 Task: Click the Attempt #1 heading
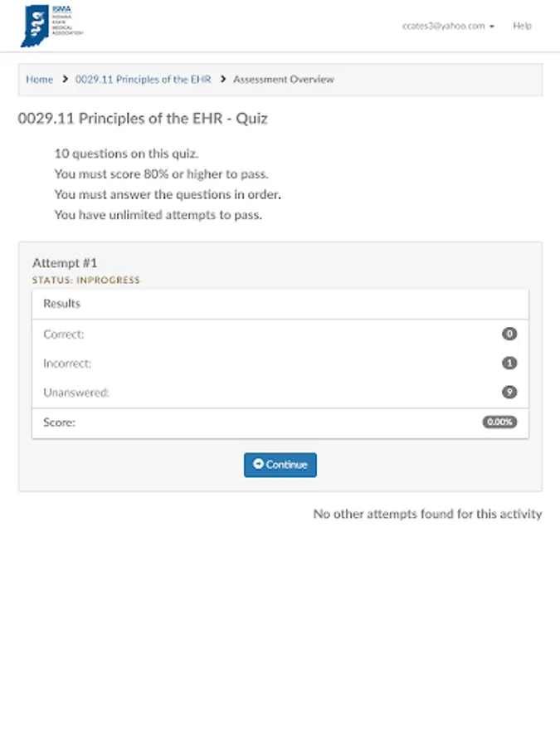click(x=65, y=263)
